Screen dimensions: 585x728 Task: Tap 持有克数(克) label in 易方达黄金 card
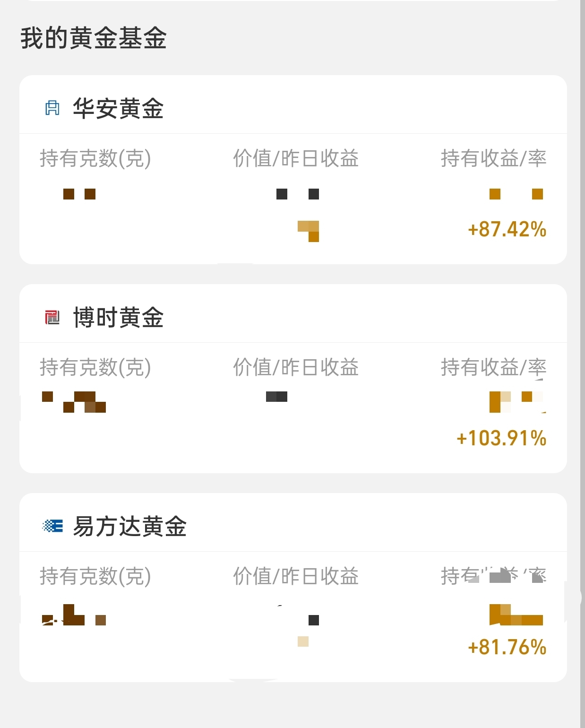coord(95,576)
